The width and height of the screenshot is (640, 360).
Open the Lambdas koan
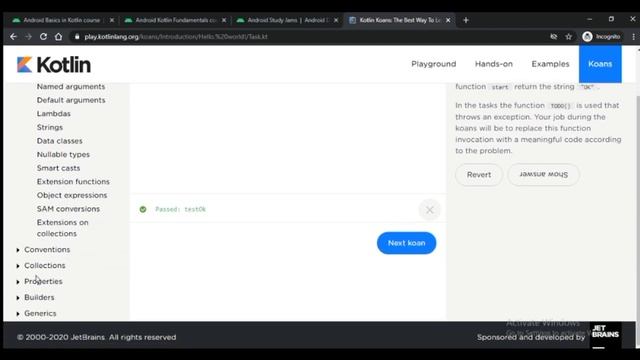(53, 113)
